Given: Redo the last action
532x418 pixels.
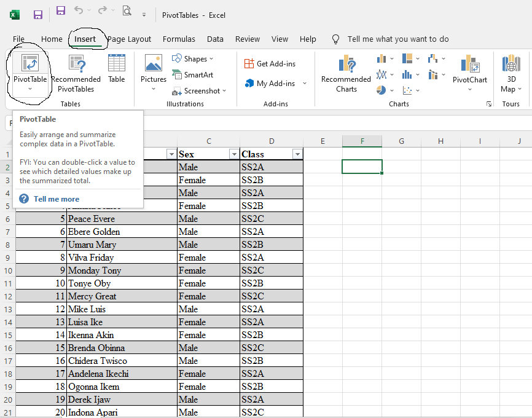Looking at the screenshot, I should (x=102, y=10).
